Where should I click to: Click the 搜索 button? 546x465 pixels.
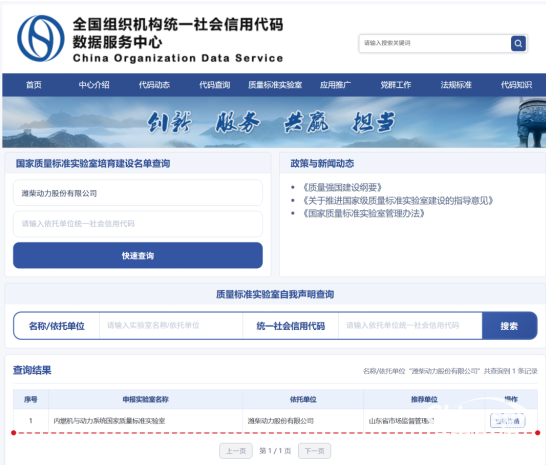(509, 326)
